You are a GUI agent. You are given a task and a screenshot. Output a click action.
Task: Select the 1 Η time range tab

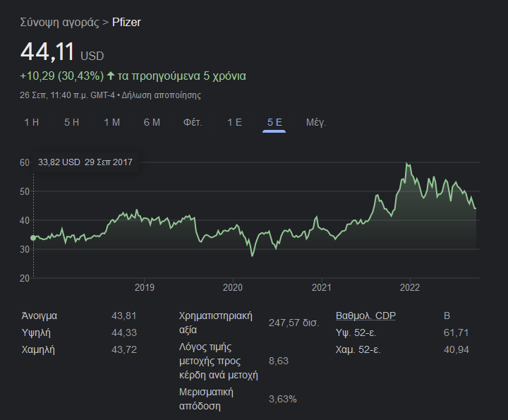pyautogui.click(x=32, y=122)
